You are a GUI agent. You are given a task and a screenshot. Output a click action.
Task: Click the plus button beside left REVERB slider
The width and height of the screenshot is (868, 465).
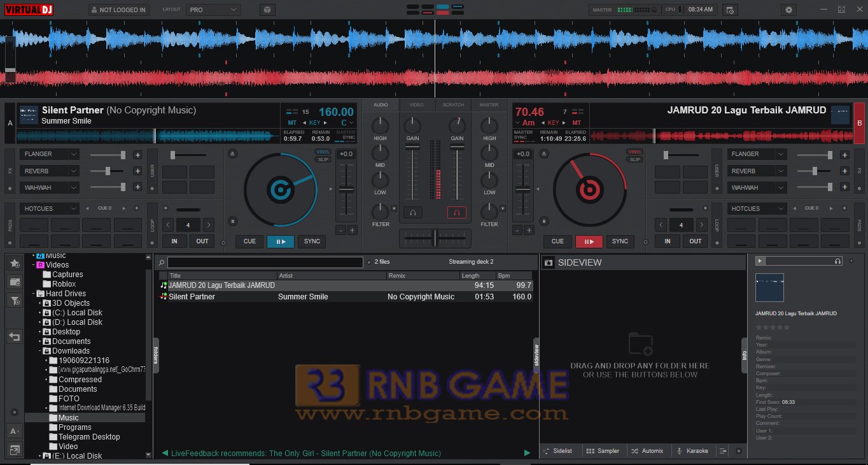(137, 171)
